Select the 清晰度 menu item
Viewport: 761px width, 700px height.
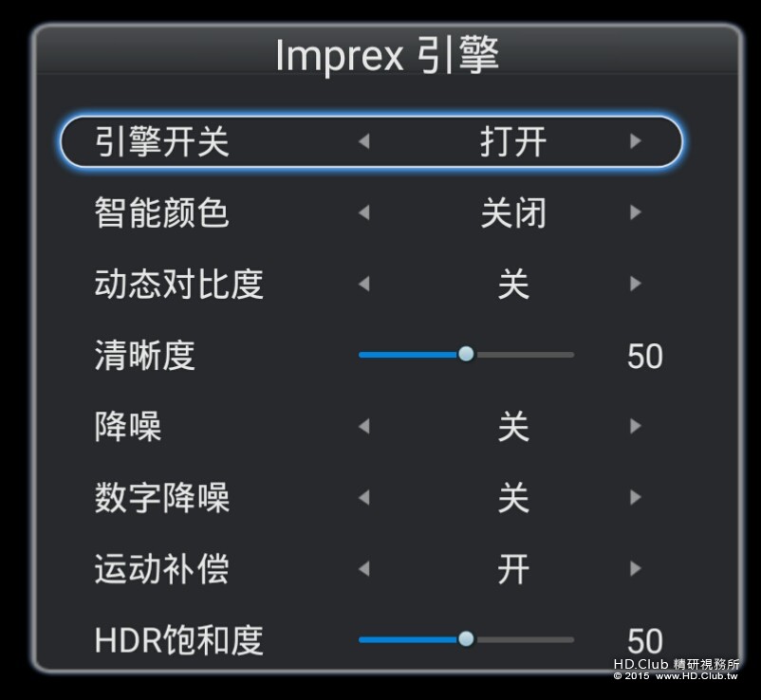[x=145, y=356]
